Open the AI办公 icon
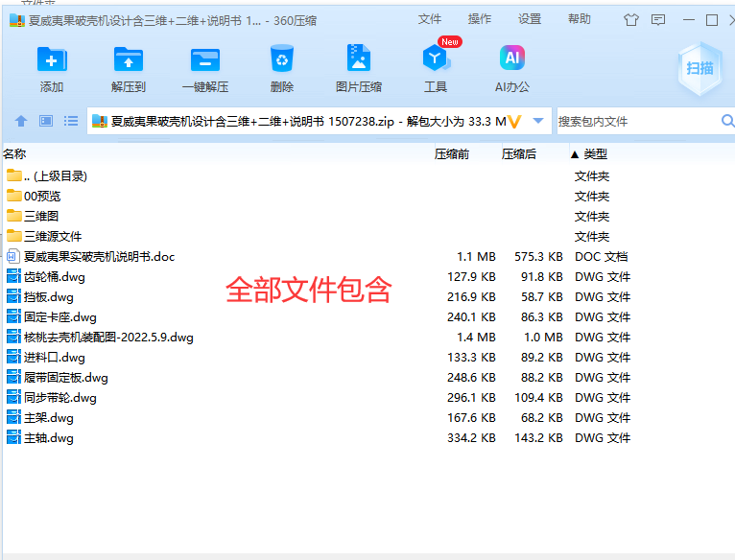Image resolution: width=735 pixels, height=560 pixels. (x=511, y=58)
